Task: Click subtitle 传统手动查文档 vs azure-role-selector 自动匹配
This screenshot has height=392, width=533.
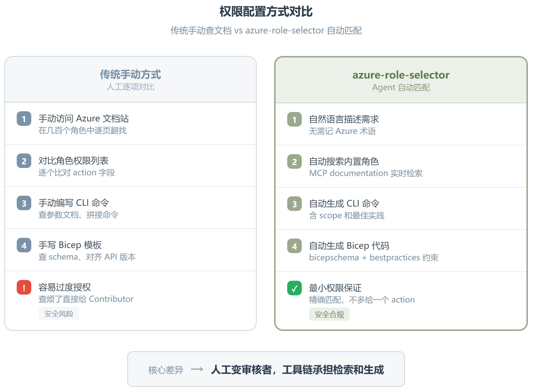Action: click(x=266, y=31)
